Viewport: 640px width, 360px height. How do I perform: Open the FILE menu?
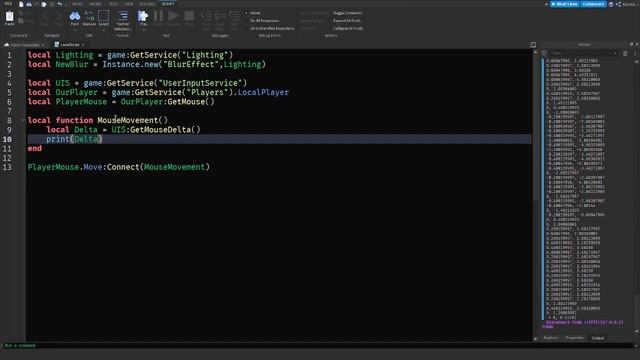coord(8,4)
